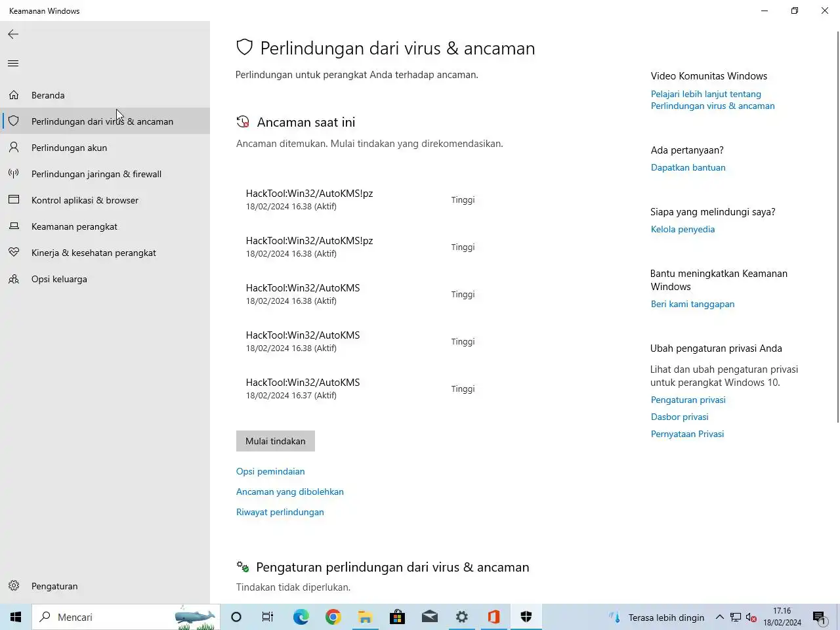Click the Terasa lebih dingin weather widget
The height and width of the screenshot is (630, 840).
(656, 618)
